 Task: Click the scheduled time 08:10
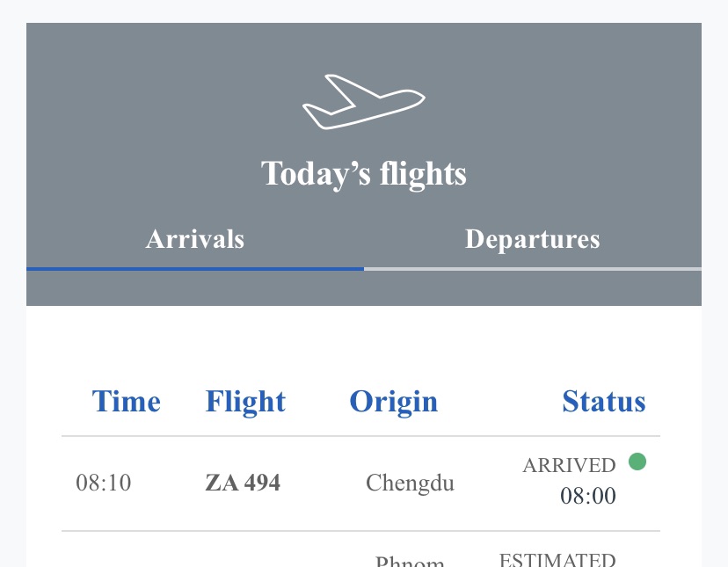click(104, 483)
